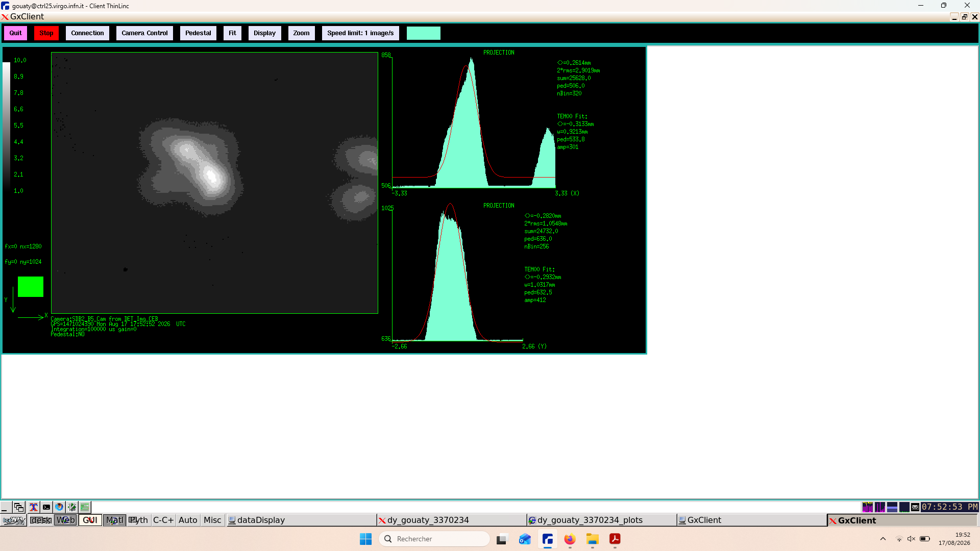Open Adobe Acrobat from Windows taskbar
The height and width of the screenshot is (551, 980).
pyautogui.click(x=615, y=539)
